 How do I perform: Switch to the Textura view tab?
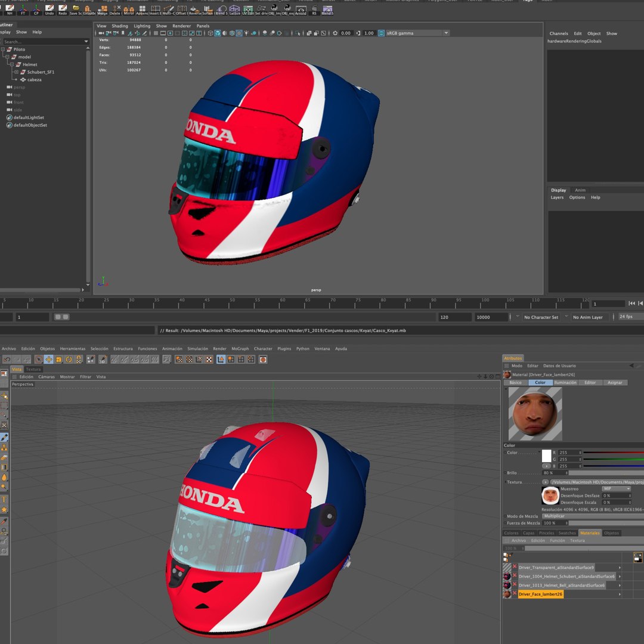[x=33, y=369]
